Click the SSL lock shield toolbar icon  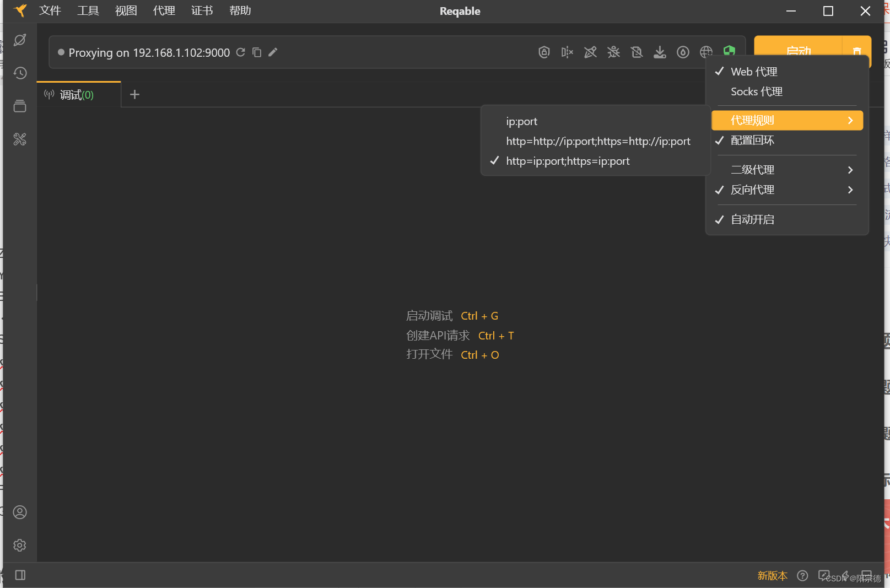pyautogui.click(x=544, y=52)
